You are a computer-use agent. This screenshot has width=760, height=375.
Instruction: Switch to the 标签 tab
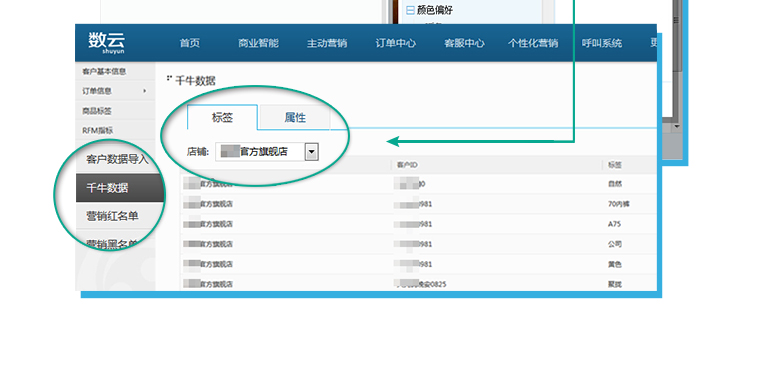click(222, 117)
